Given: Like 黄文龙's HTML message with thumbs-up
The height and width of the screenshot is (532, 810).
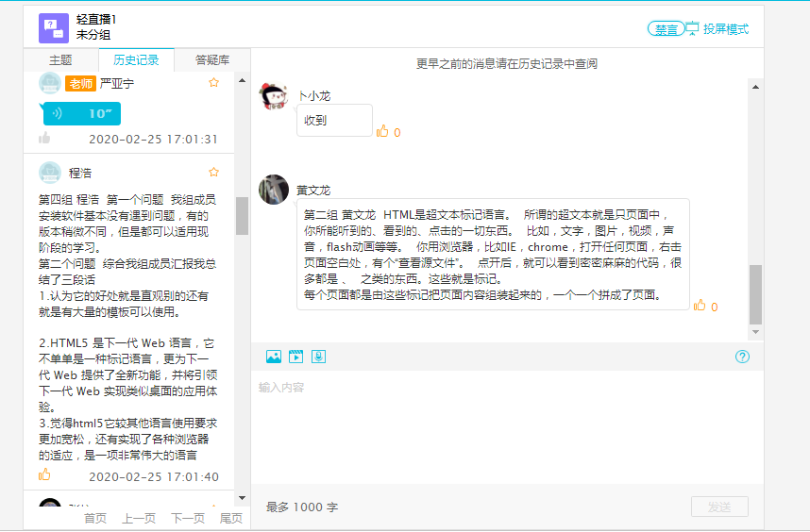Looking at the screenshot, I should pos(700,306).
